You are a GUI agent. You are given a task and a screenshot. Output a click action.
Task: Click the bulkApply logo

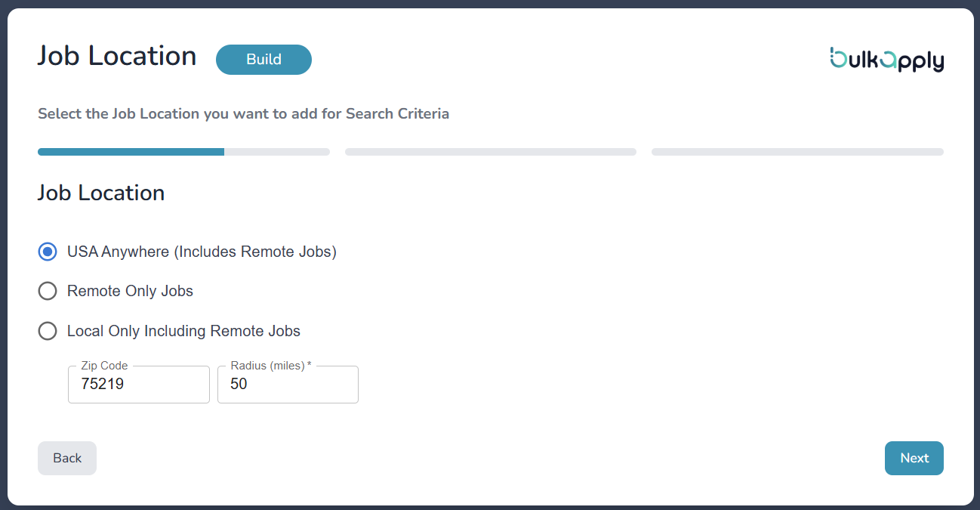(887, 60)
